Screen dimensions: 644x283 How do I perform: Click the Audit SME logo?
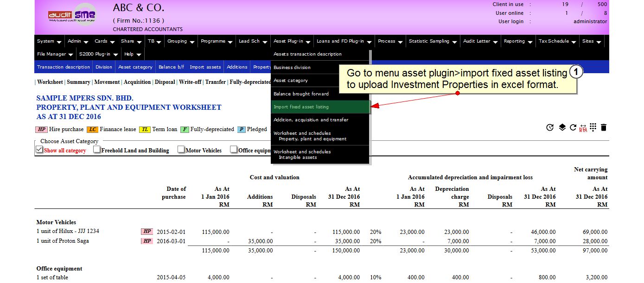[x=72, y=16]
